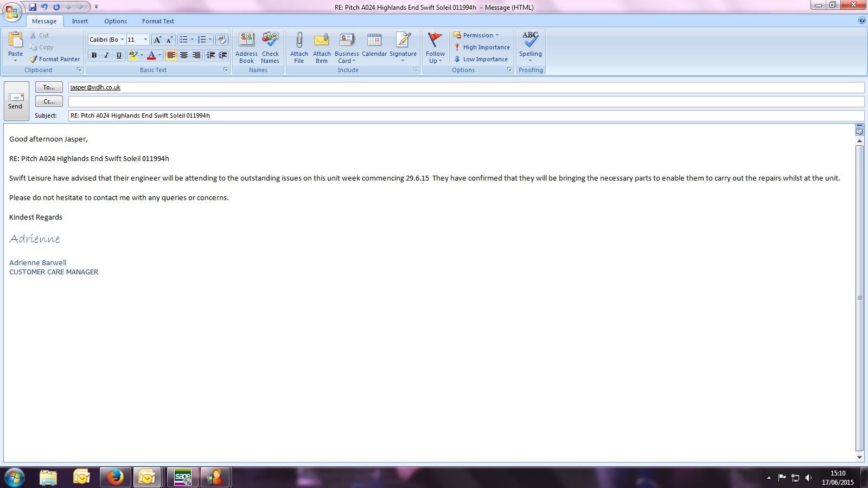Viewport: 868px width, 488px height.
Task: Open the Office button menu
Action: tap(11, 12)
